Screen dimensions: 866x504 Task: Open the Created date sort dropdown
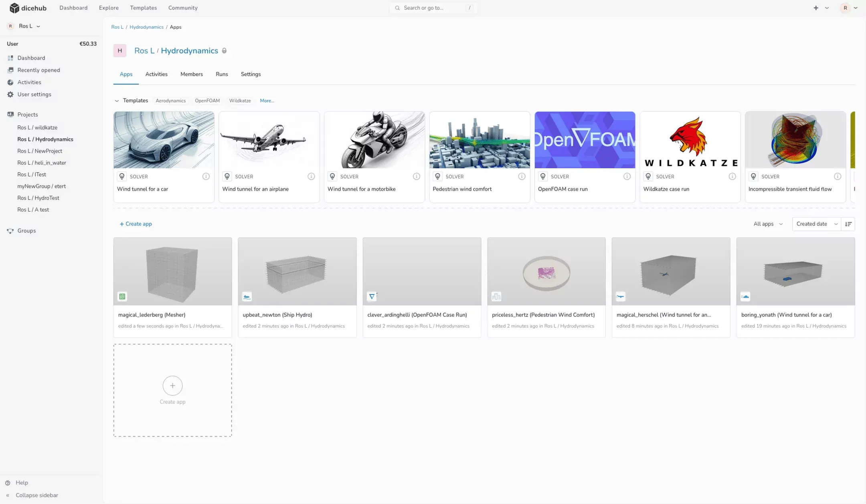tap(816, 224)
